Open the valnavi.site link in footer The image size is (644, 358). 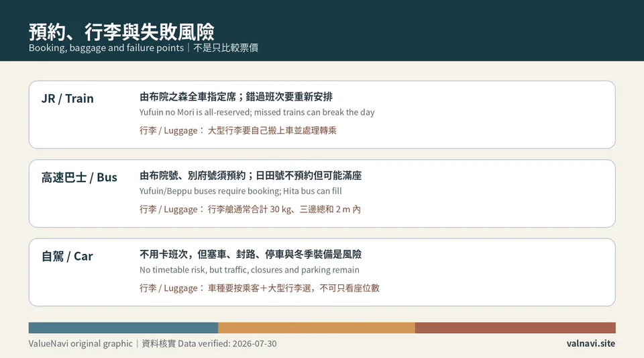(x=591, y=344)
